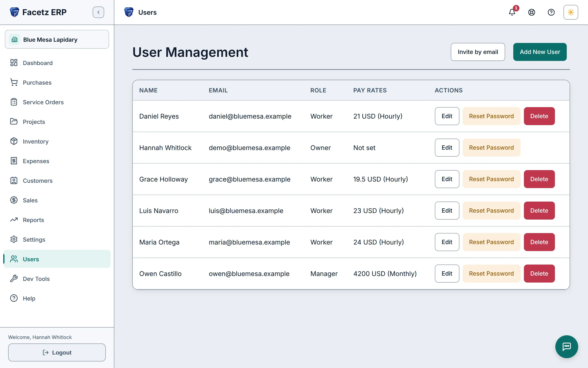Viewport: 588px width, 368px height.
Task: Click pay rate 19.5 USD (Hourly)
Action: (381, 179)
